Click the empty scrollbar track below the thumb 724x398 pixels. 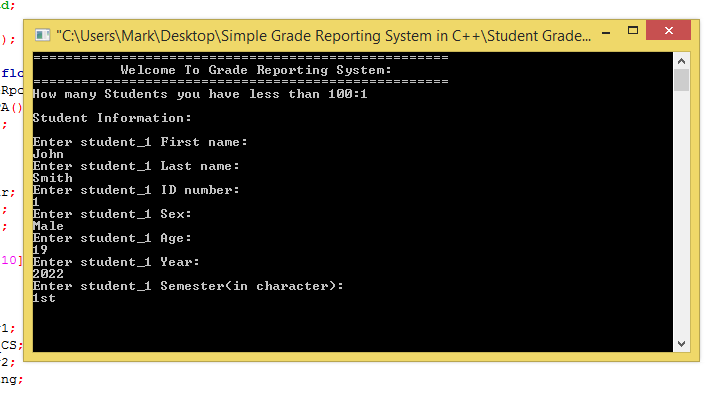(x=682, y=213)
